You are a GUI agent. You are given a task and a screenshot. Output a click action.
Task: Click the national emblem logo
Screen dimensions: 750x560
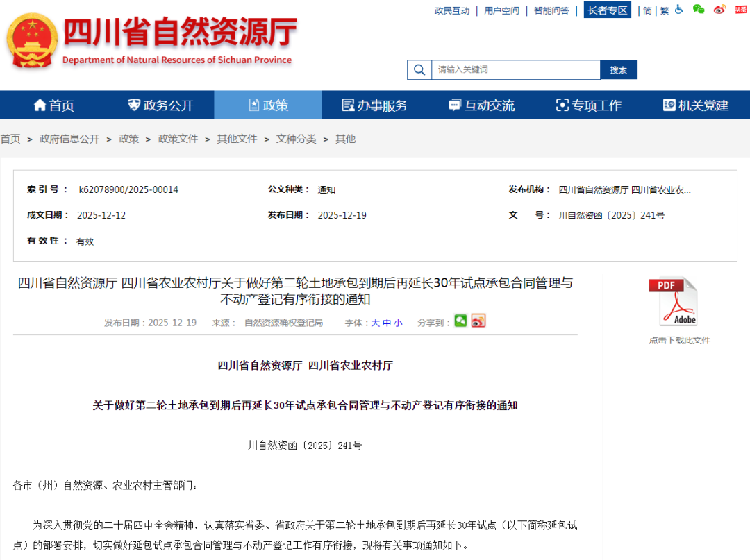pyautogui.click(x=32, y=41)
